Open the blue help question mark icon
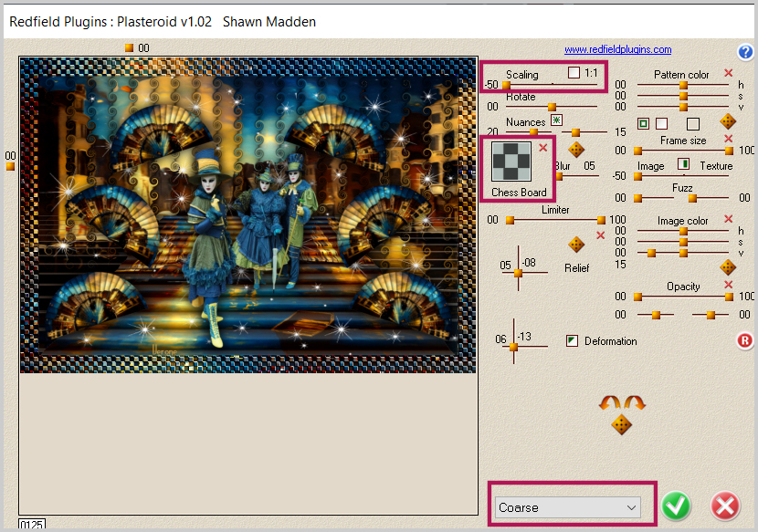The width and height of the screenshot is (758, 532). click(x=745, y=52)
